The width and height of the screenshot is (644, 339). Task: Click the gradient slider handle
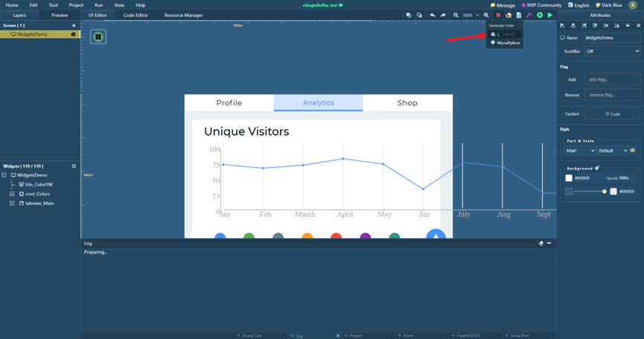point(604,191)
